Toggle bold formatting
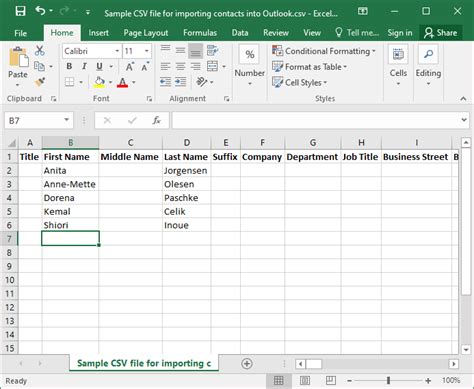Image resolution: width=474 pixels, height=389 pixels. (x=69, y=66)
